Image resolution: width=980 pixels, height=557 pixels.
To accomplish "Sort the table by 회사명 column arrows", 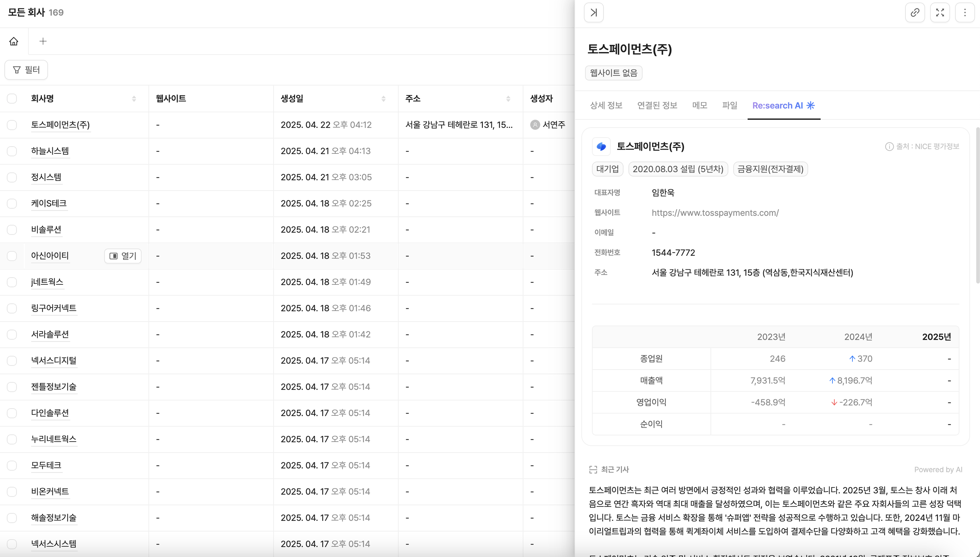I will tap(134, 99).
